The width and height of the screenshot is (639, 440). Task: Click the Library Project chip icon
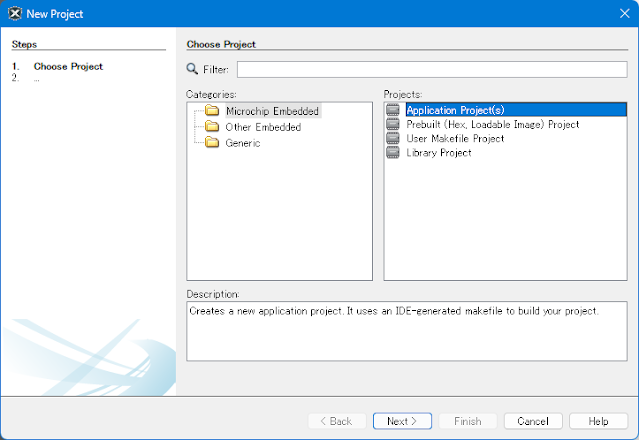(x=393, y=152)
